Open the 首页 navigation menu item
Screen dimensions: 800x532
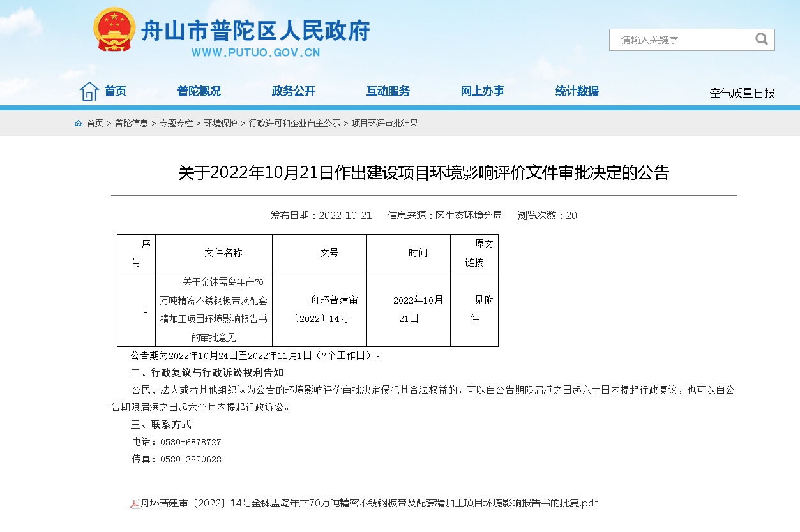[x=116, y=91]
